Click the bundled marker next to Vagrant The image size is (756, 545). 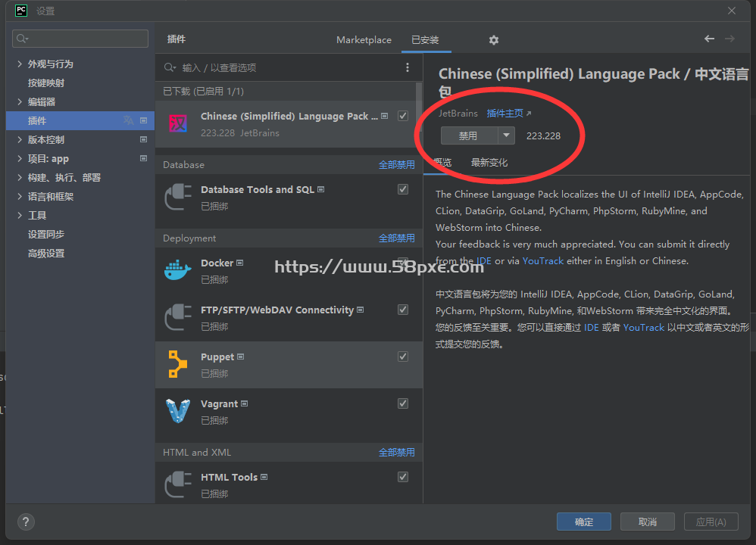point(245,403)
